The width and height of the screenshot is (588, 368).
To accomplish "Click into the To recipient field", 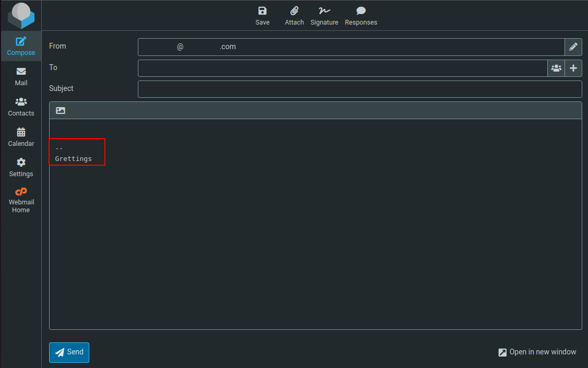I will (x=342, y=68).
